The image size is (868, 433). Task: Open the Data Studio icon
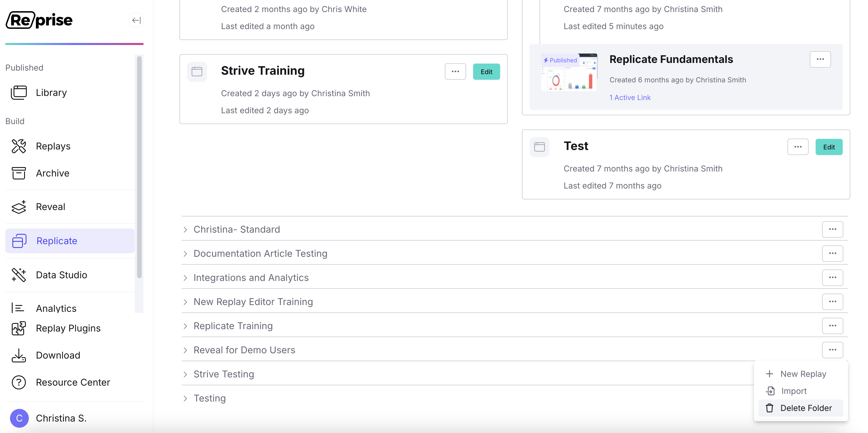(x=19, y=275)
